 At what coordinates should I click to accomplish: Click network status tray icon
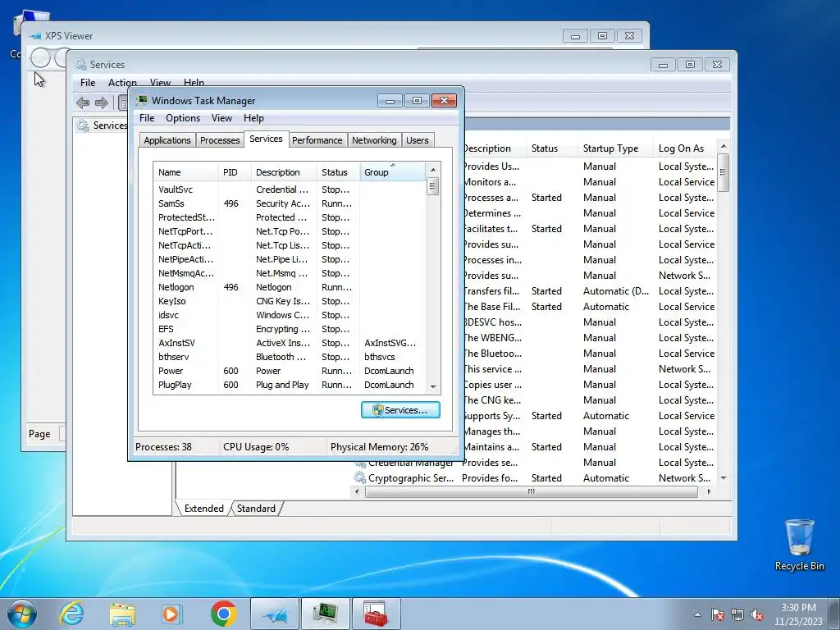[x=737, y=614]
